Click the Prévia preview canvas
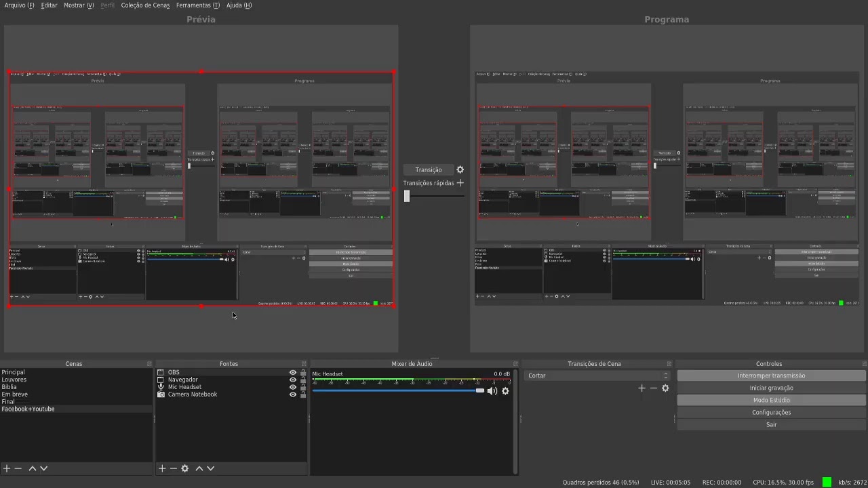Viewport: 868px width, 488px height. click(x=201, y=189)
